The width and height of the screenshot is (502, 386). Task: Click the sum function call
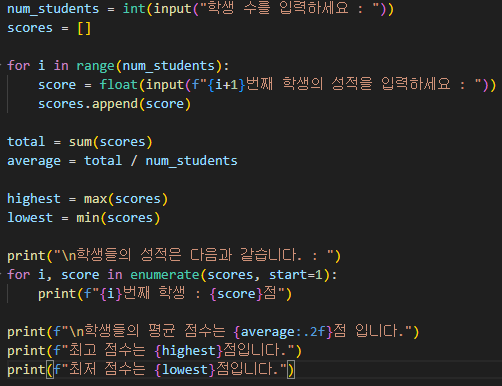(80, 142)
